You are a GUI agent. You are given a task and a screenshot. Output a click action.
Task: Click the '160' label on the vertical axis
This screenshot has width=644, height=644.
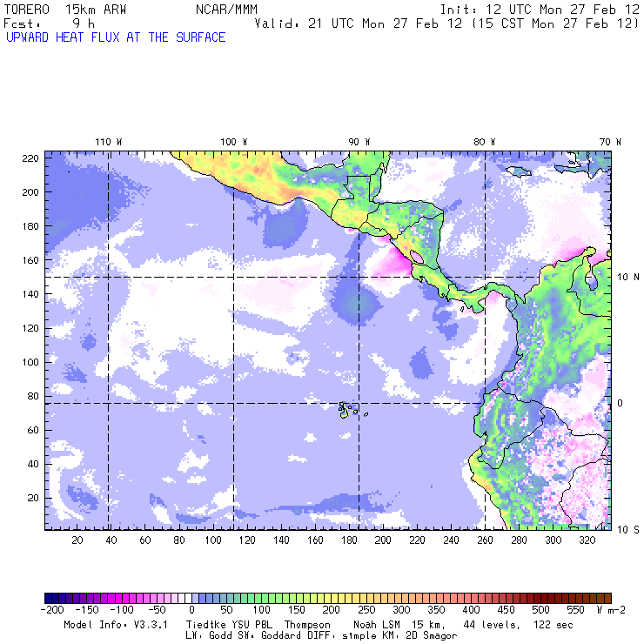click(x=30, y=260)
